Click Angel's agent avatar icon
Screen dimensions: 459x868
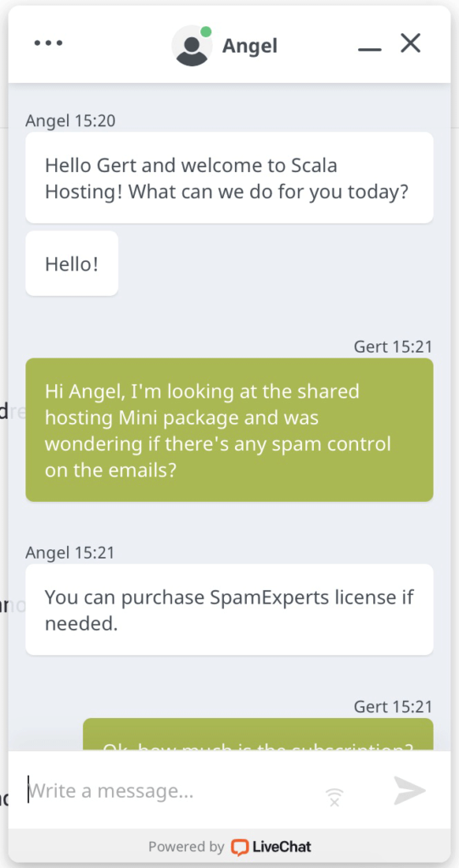(x=192, y=47)
